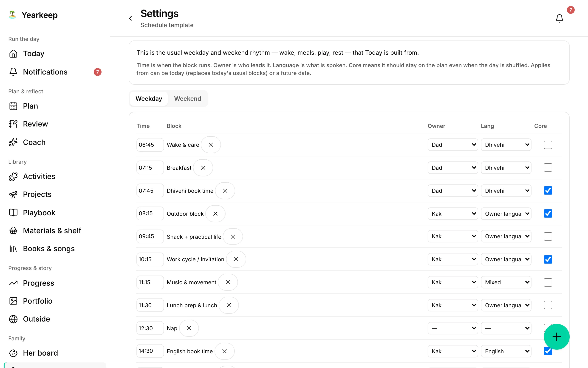
Task: Open the Coach page
Action: click(55, 142)
